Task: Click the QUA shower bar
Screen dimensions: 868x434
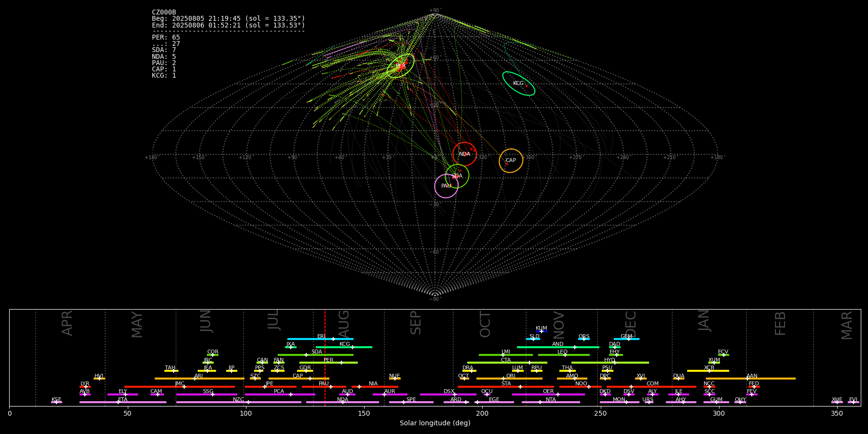Action: click(678, 379)
